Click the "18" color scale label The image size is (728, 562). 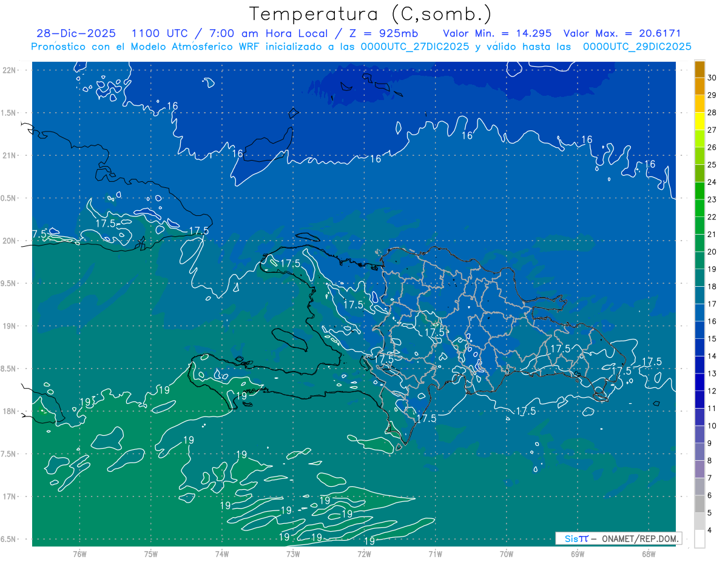712,287
